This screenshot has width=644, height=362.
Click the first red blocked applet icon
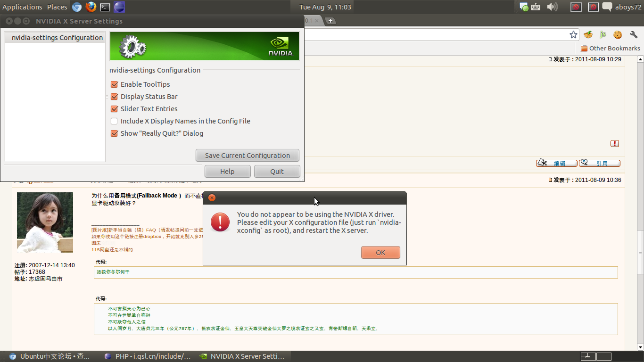tap(576, 7)
